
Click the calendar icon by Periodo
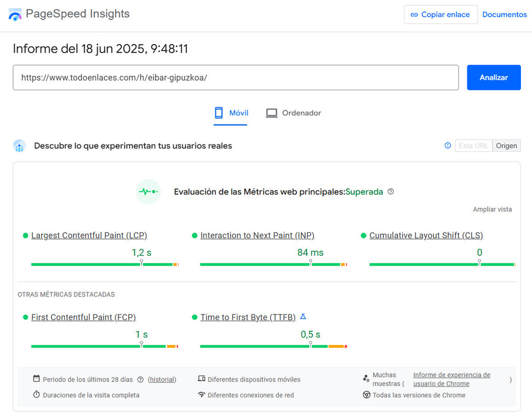coord(36,379)
